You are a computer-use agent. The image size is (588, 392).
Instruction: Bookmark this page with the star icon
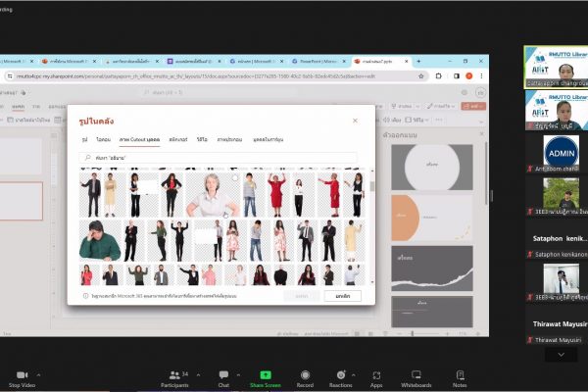tap(421, 76)
